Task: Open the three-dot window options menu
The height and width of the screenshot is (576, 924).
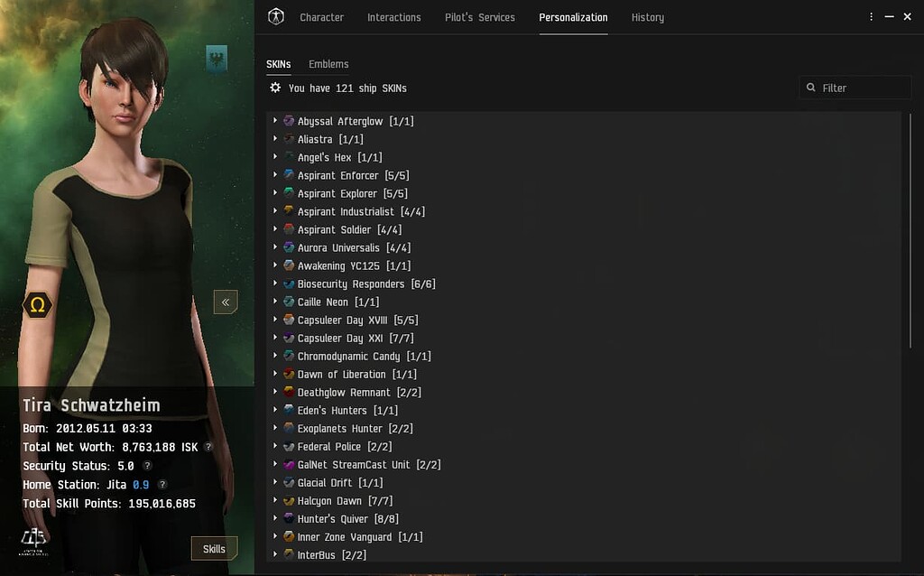Action: 871,16
